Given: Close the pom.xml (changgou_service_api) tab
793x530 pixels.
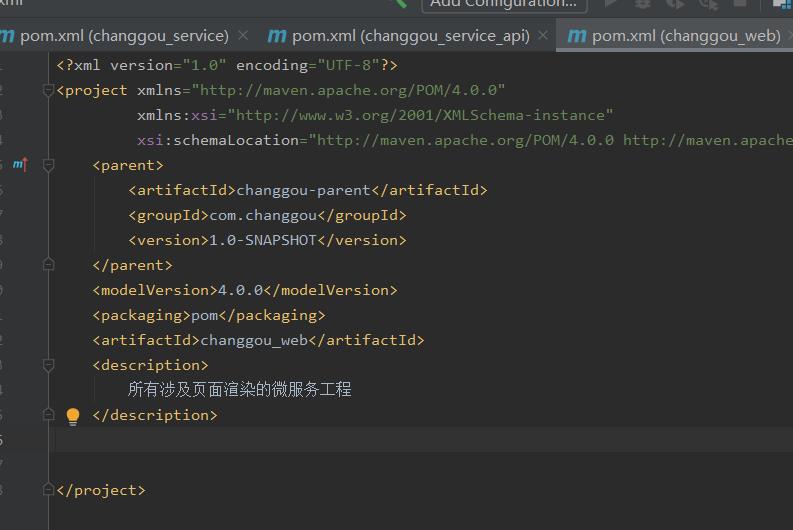Looking at the screenshot, I should [x=543, y=35].
